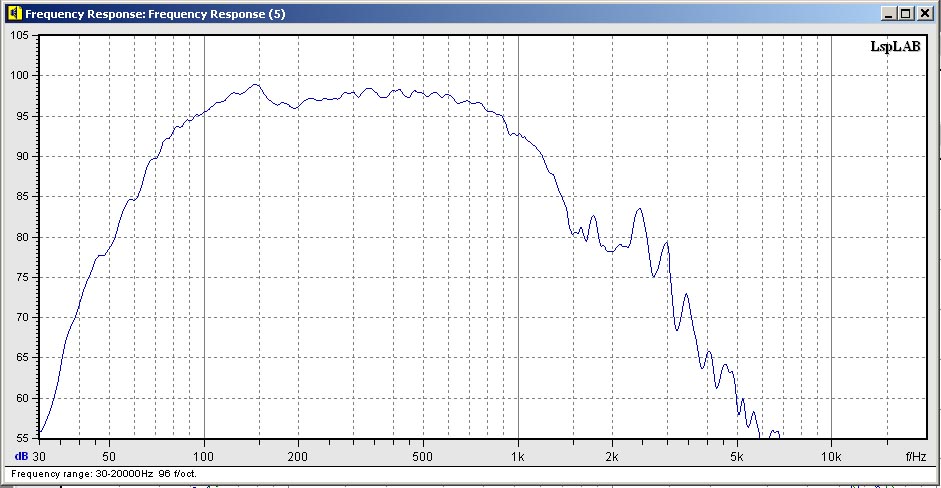Click the 95 dB axis label
This screenshot has height=488, width=941.
pos(22,116)
